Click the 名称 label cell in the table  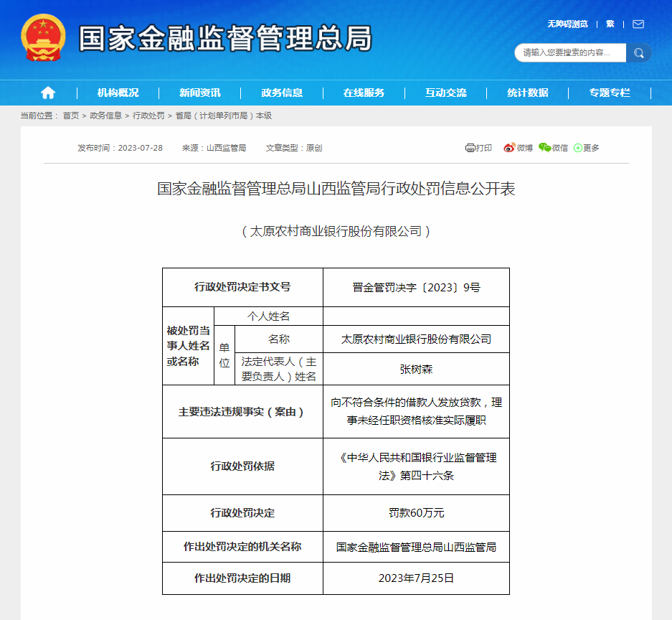coord(278,339)
